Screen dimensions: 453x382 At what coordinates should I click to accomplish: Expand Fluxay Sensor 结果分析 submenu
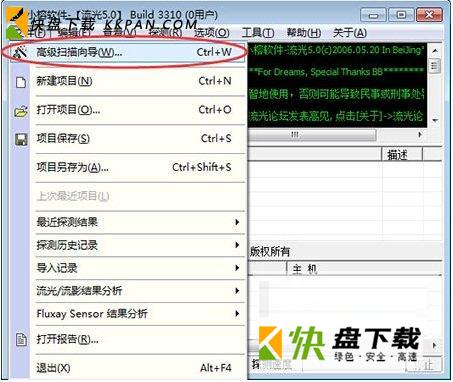(138, 314)
